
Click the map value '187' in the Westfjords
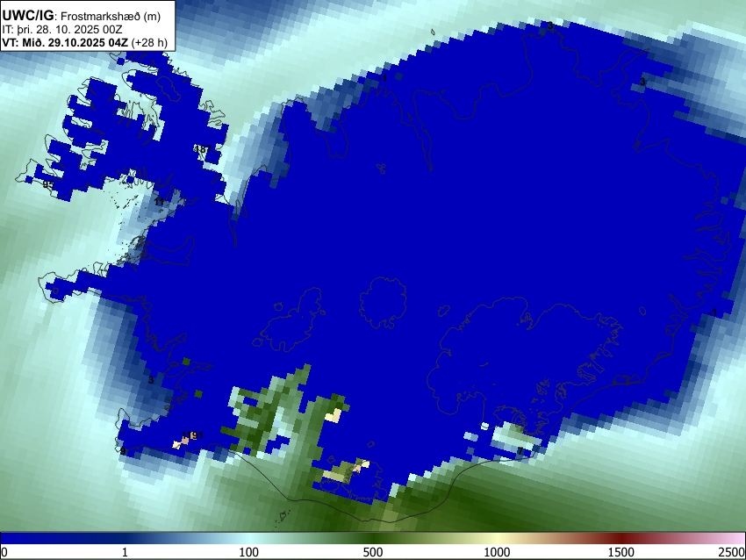[x=202, y=149]
